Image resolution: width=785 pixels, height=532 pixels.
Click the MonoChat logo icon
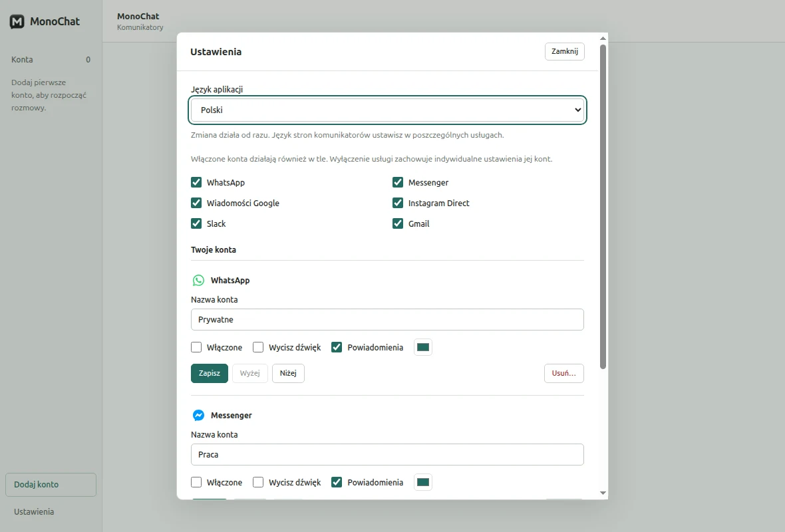(x=17, y=21)
